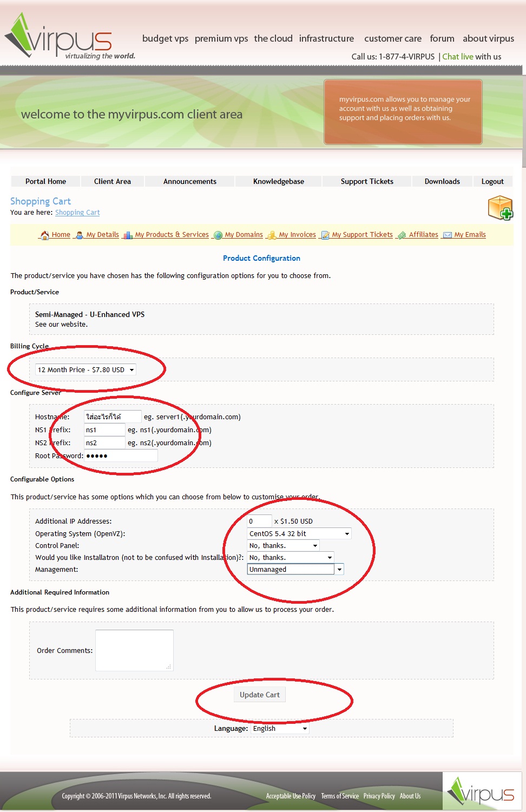Click the Terms of Service footer link

coord(340,796)
